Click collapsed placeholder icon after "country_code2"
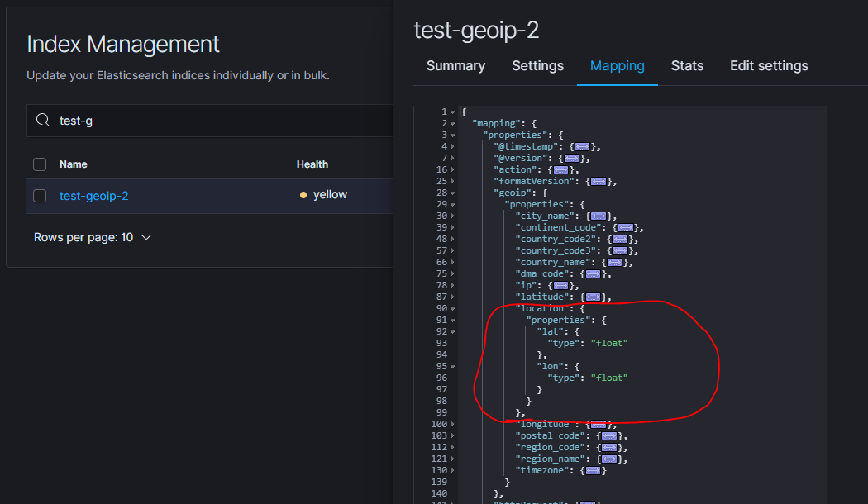This screenshot has width=868, height=504. (620, 240)
